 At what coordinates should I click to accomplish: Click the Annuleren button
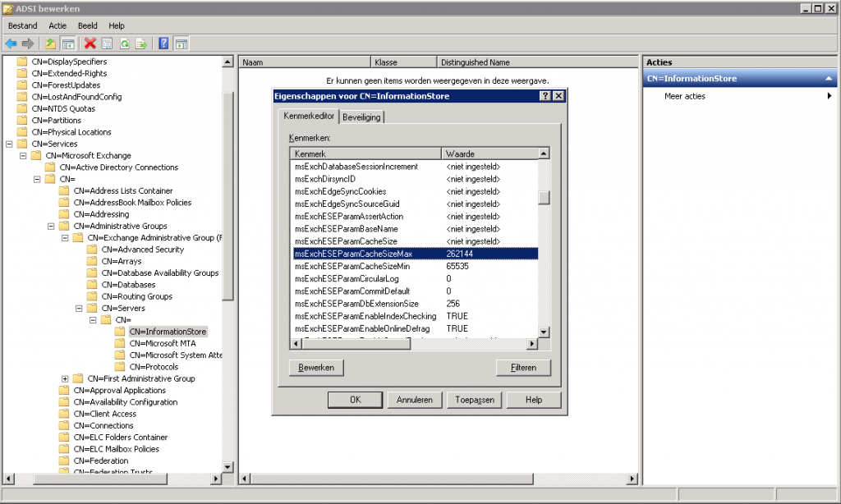pyautogui.click(x=415, y=400)
